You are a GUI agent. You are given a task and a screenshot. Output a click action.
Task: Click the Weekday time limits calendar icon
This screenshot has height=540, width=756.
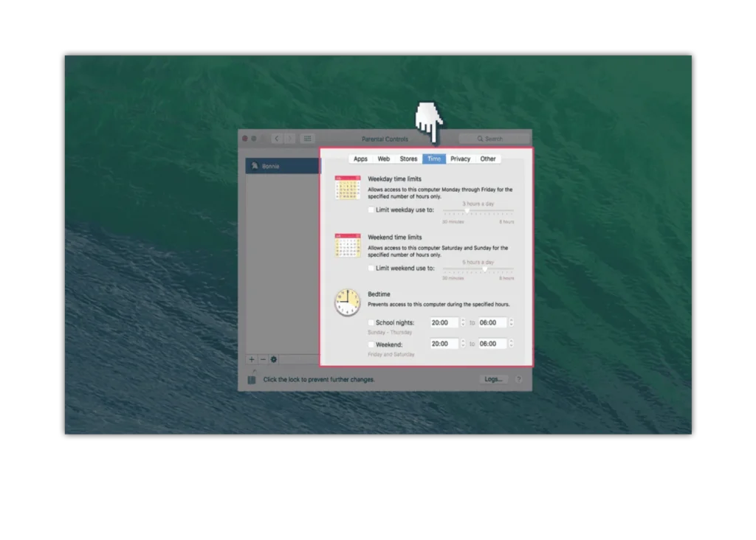tap(348, 188)
